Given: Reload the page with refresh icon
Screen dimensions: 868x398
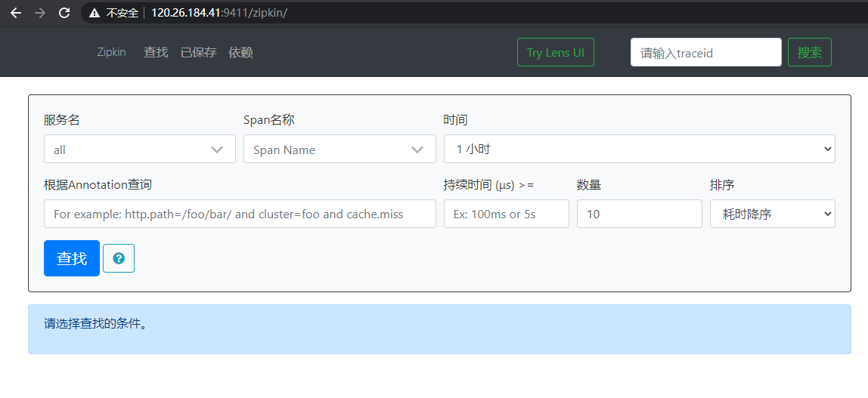Looking at the screenshot, I should click(64, 13).
